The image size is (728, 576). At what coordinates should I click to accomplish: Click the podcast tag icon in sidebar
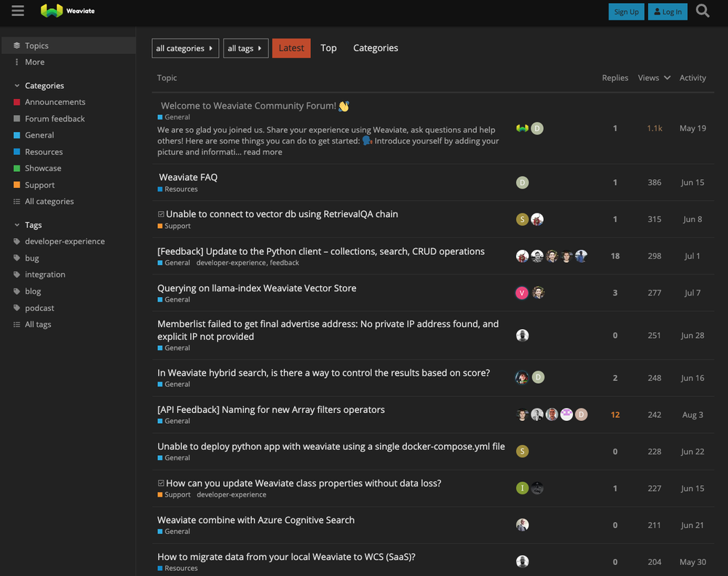[x=17, y=308]
